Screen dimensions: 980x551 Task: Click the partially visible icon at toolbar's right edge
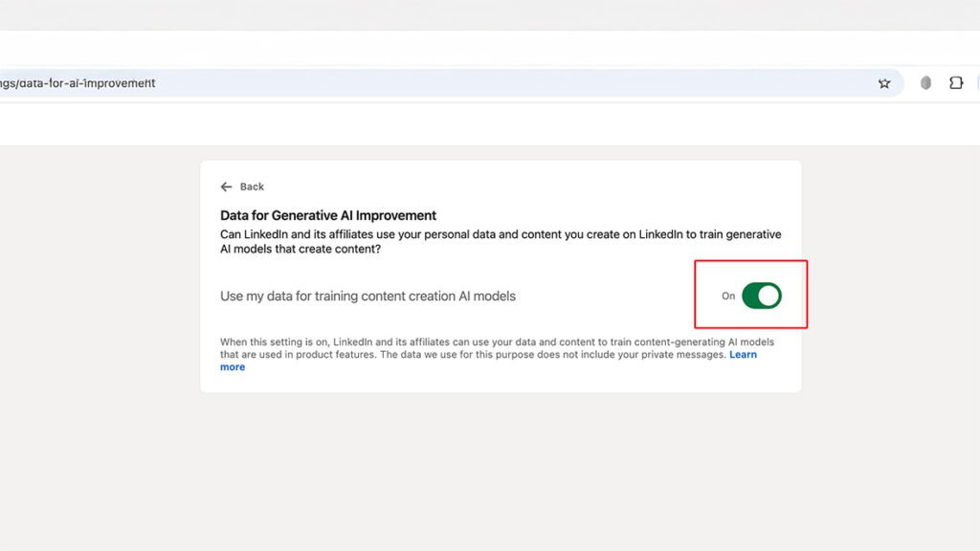pyautogui.click(x=977, y=83)
